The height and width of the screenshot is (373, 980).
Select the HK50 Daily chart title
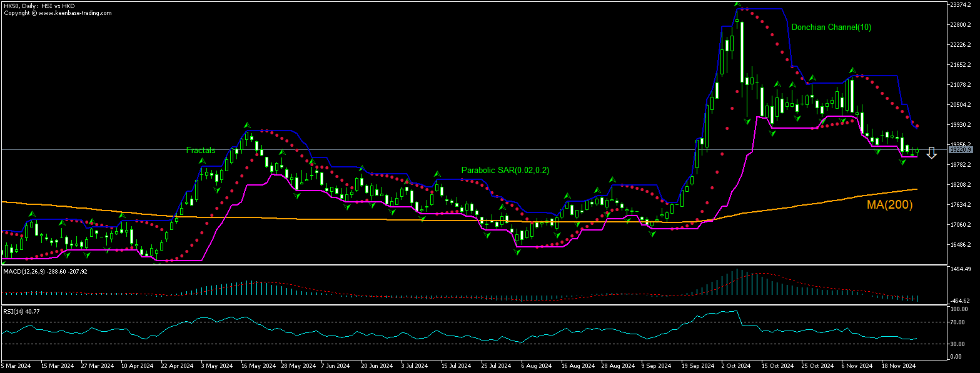pos(39,6)
